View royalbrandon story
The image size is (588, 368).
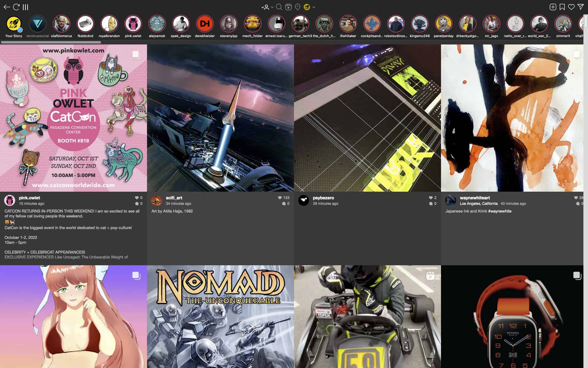[x=109, y=24]
